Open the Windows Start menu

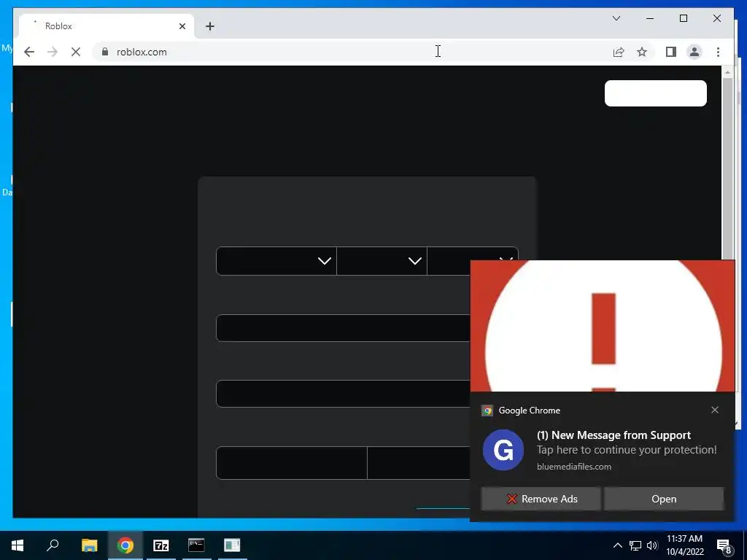coord(18,545)
